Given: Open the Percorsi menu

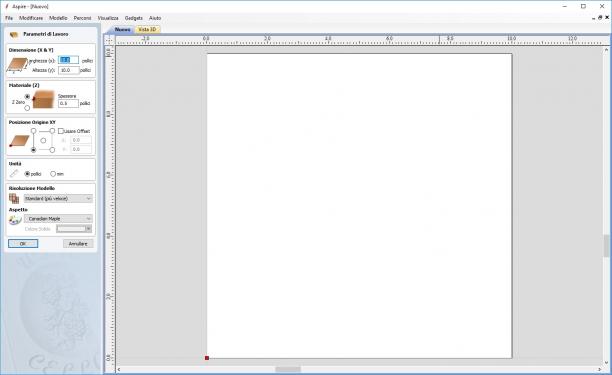Looking at the screenshot, I should [82, 18].
